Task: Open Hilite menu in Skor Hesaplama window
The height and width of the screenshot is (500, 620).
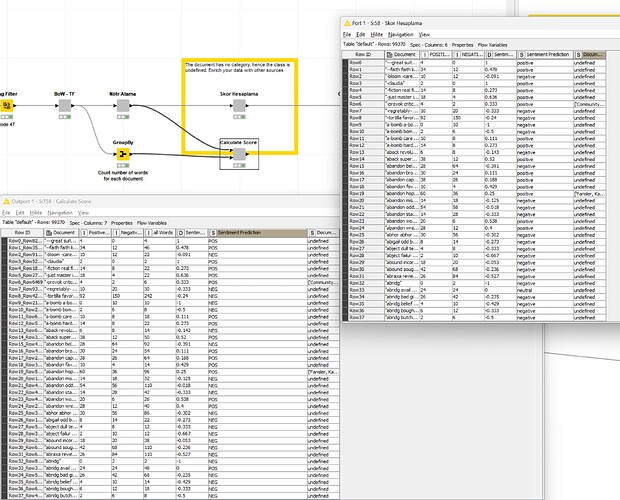Action: click(376, 35)
